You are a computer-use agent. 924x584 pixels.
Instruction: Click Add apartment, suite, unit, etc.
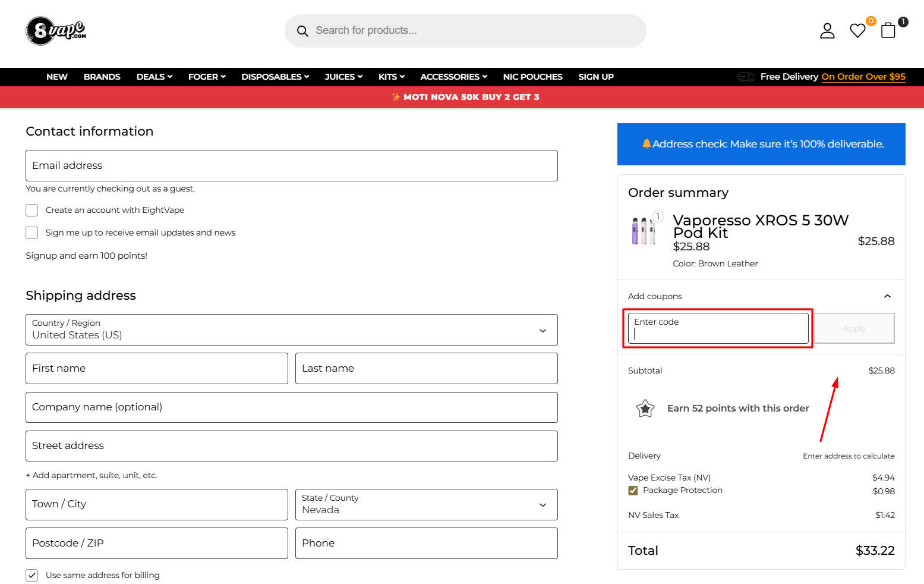(x=92, y=475)
